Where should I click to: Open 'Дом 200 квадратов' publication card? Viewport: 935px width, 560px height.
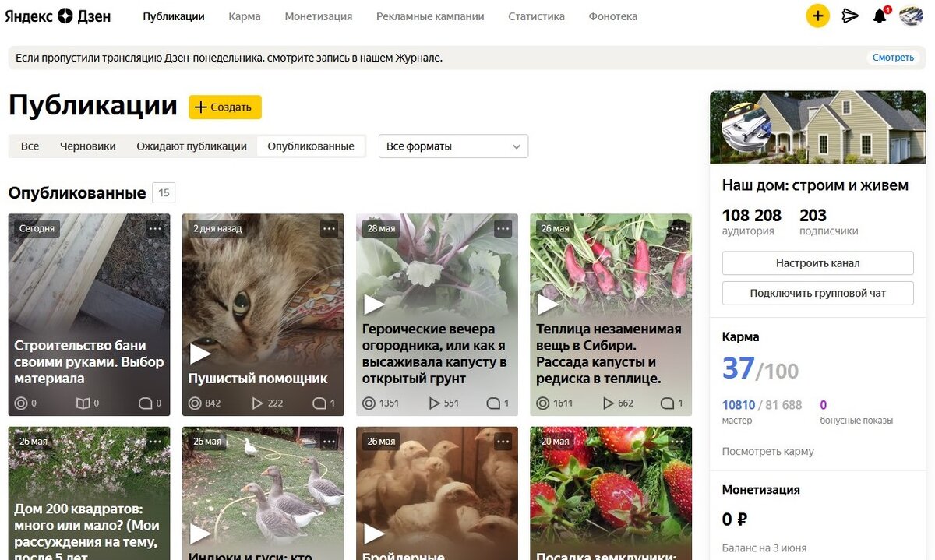click(89, 493)
